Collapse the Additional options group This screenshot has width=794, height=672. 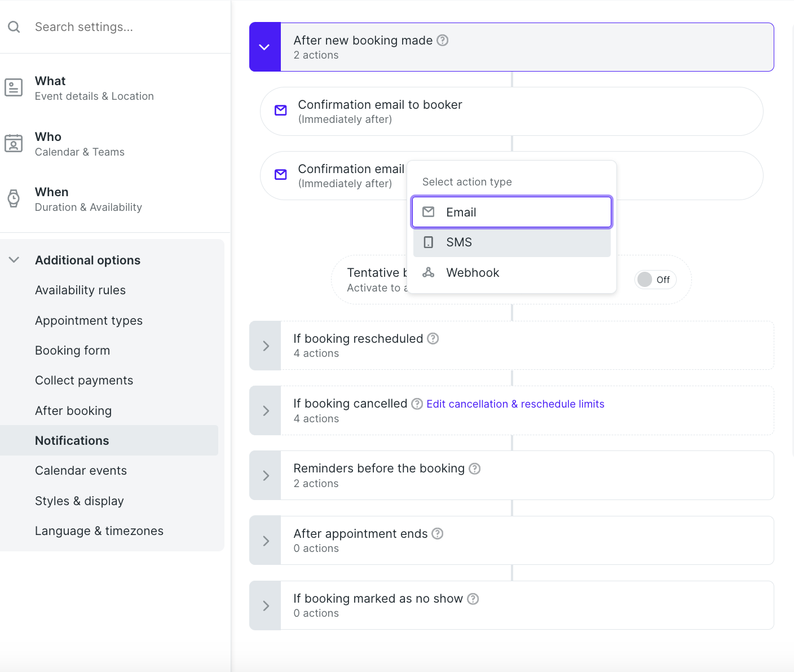click(14, 260)
